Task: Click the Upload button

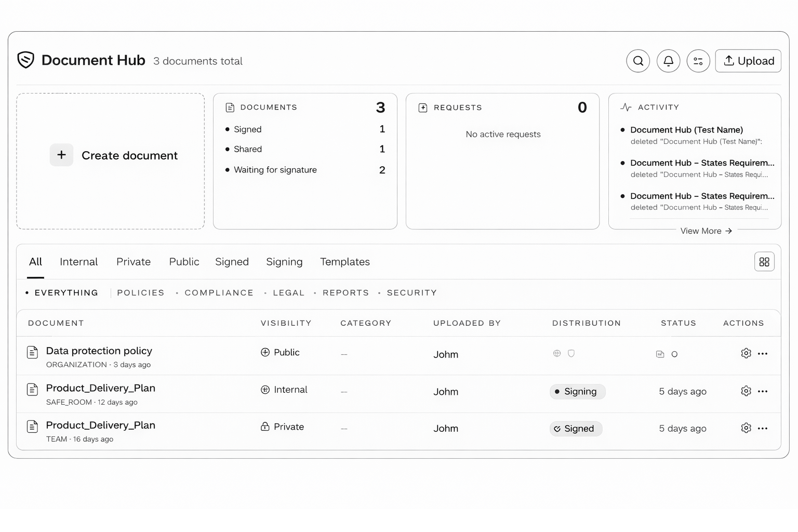Action: coord(748,61)
